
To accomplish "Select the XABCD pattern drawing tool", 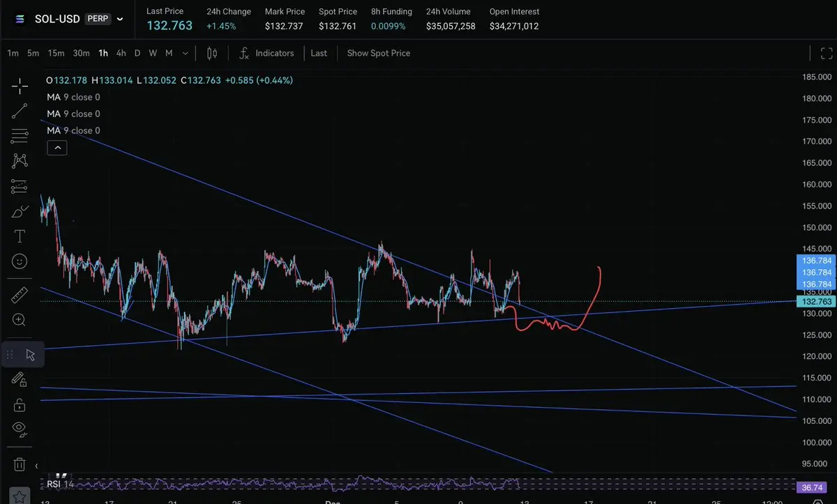I will tap(20, 161).
